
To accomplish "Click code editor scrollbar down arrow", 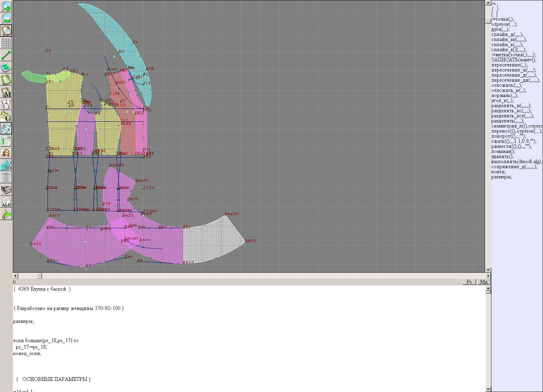I will pos(488,389).
